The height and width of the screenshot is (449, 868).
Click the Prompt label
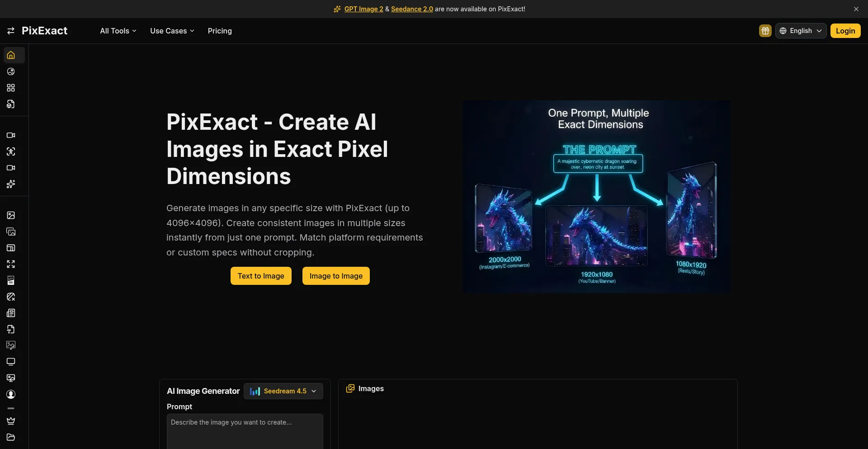pyautogui.click(x=179, y=406)
